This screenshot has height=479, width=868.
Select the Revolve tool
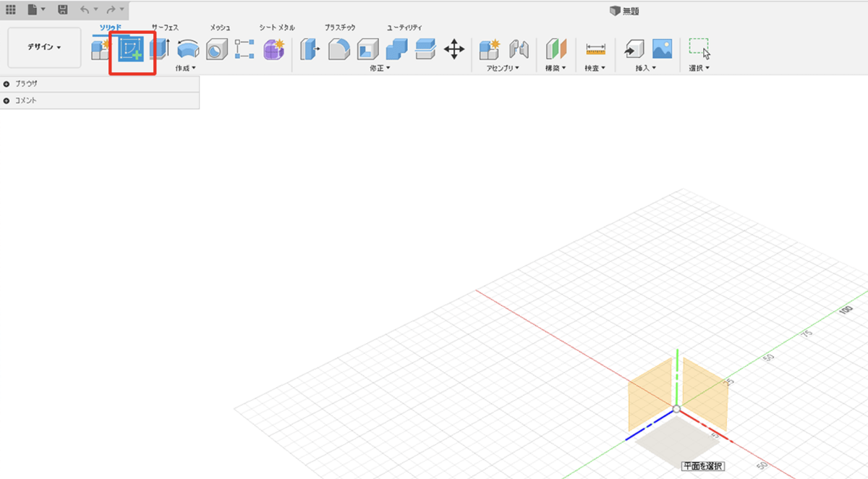188,49
